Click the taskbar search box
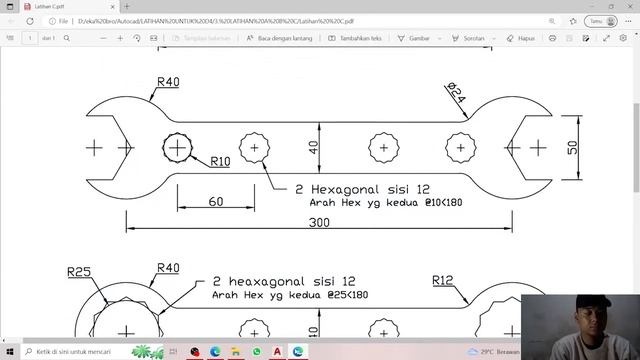The height and width of the screenshot is (360, 640). coord(92,351)
